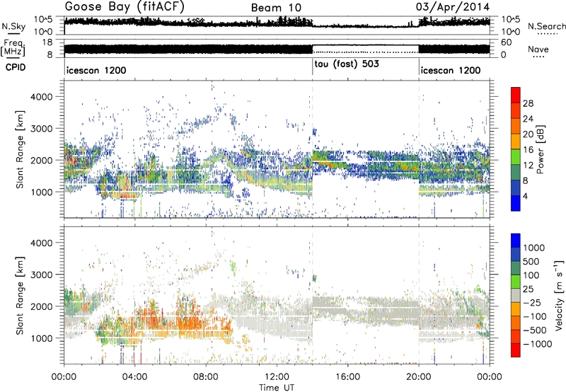566x392 pixels.
Task: Click the 'icescan 1200' label after 20:00
Action: (x=451, y=70)
